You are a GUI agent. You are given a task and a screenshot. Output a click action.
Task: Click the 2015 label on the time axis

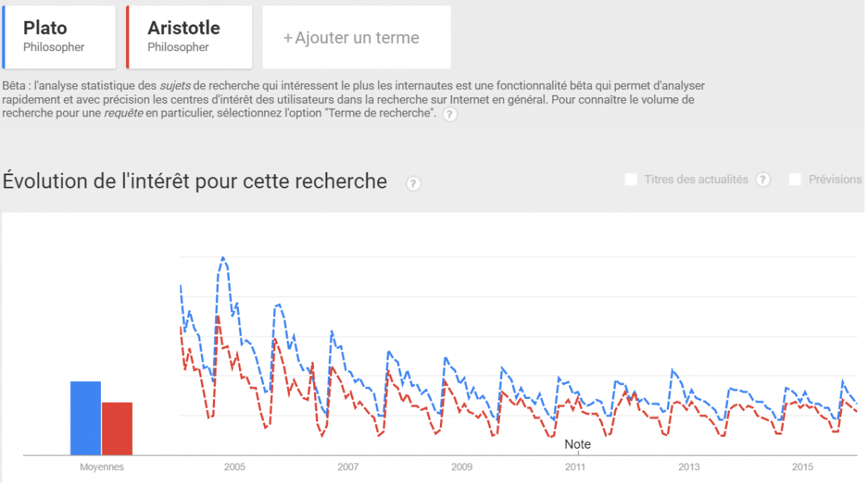pyautogui.click(x=802, y=467)
